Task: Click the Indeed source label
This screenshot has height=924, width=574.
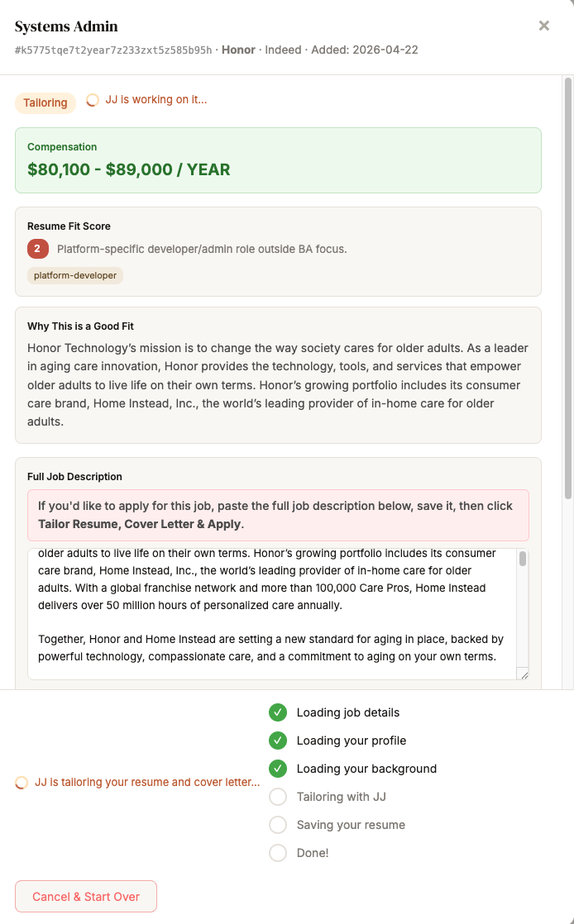Action: pyautogui.click(x=283, y=50)
